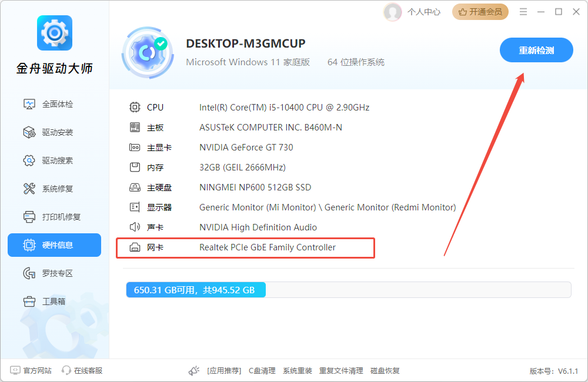Click the 版本号 V6.1.1 text

coord(554,371)
